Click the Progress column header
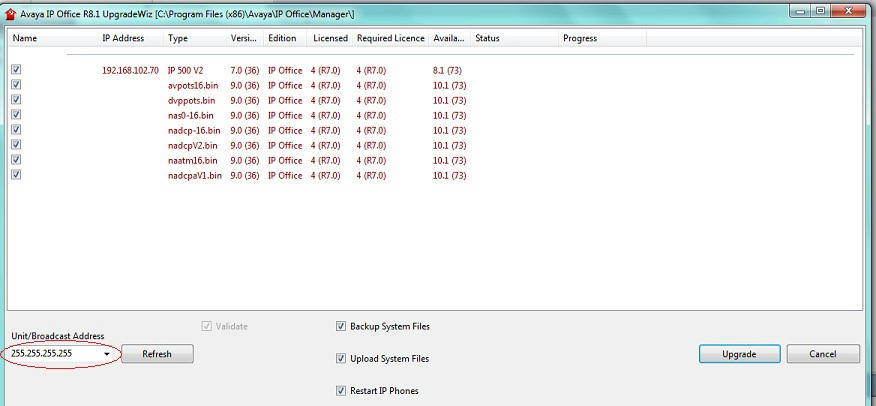The image size is (876, 406). 603,39
